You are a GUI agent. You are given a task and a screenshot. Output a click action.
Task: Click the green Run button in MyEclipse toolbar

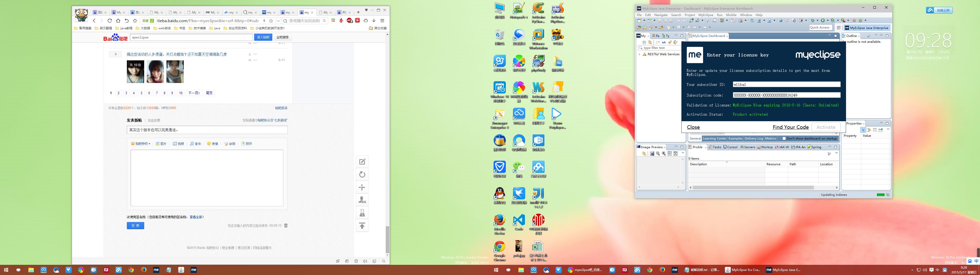click(x=823, y=21)
